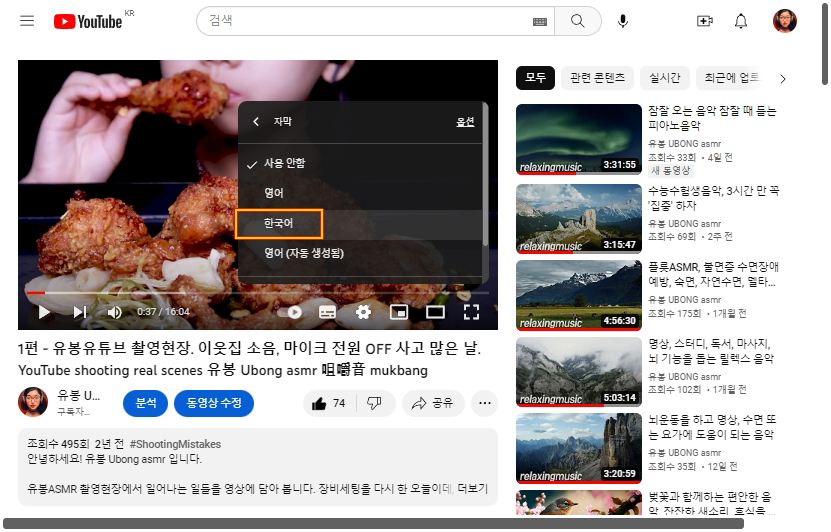Open the hamburger guide menu
Image resolution: width=831 pixels, height=532 pixels.
[x=27, y=21]
